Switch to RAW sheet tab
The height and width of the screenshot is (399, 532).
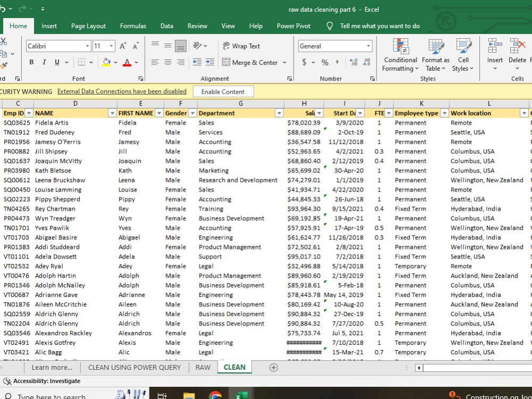pyautogui.click(x=203, y=368)
